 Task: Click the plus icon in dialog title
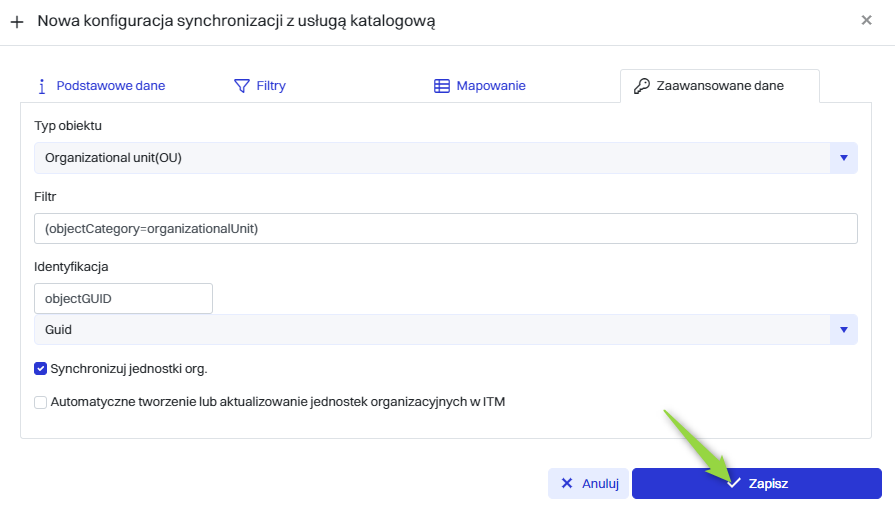pyautogui.click(x=17, y=21)
